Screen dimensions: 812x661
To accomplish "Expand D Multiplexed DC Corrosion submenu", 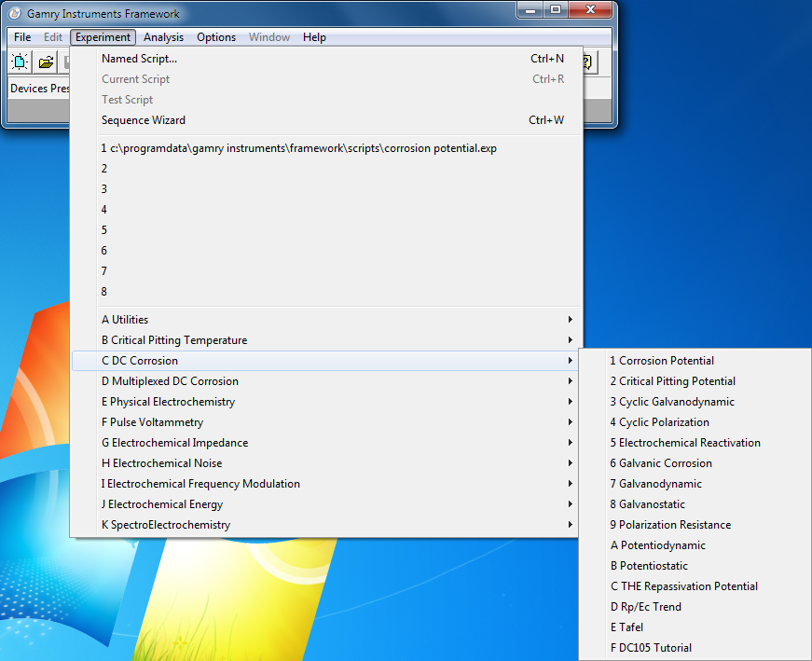I will (x=325, y=381).
